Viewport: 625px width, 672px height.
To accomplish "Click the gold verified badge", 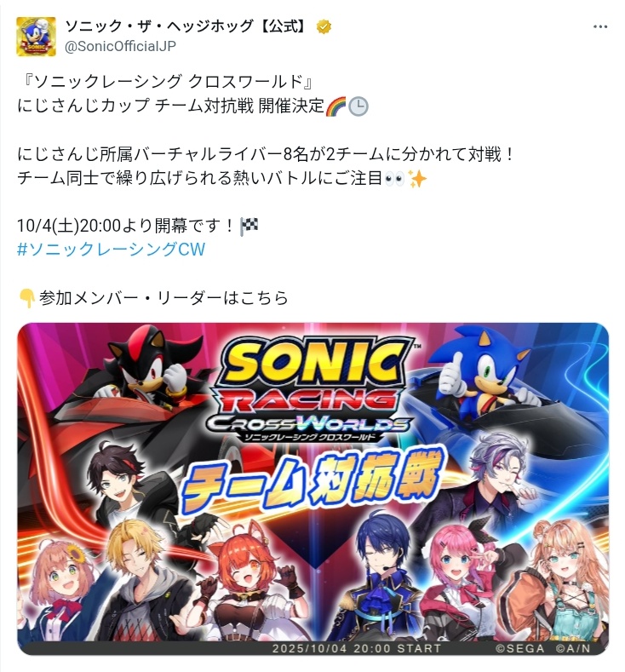I will point(324,27).
